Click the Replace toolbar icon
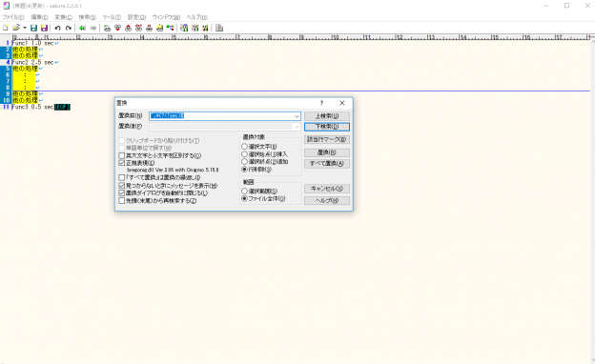Viewport: 595px width, 364px height. 138,28
